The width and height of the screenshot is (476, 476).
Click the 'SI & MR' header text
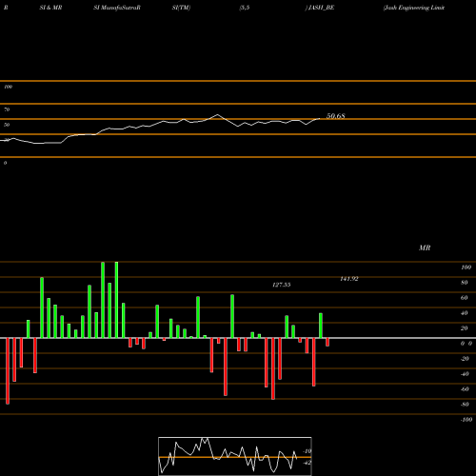[x=50, y=8]
